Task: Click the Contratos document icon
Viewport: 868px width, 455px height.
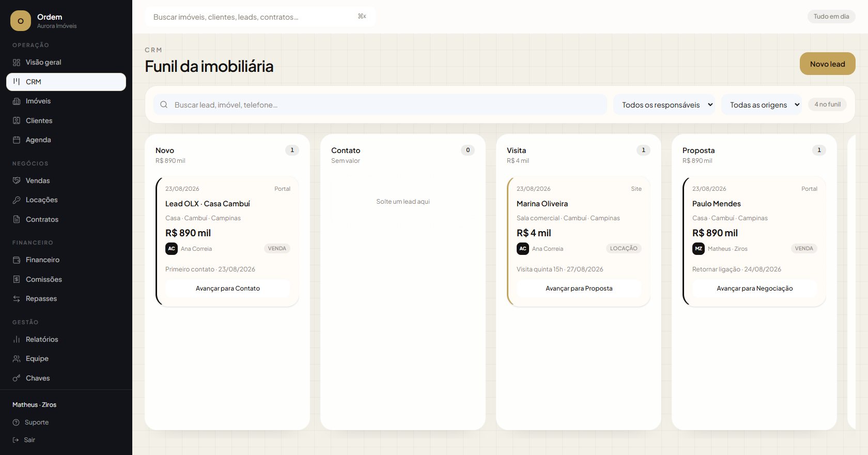Action: (17, 219)
